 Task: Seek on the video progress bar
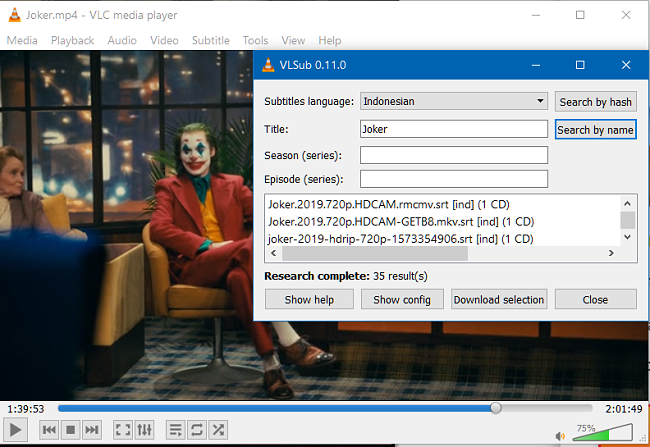(325, 408)
